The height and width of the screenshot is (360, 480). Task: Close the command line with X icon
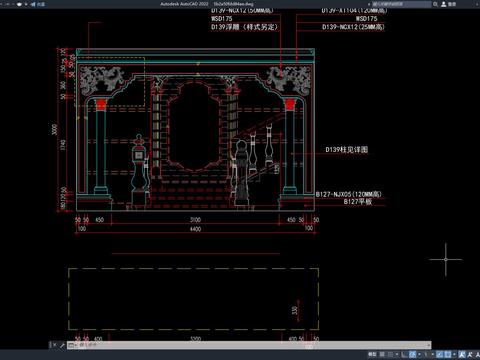pyautogui.click(x=54, y=345)
